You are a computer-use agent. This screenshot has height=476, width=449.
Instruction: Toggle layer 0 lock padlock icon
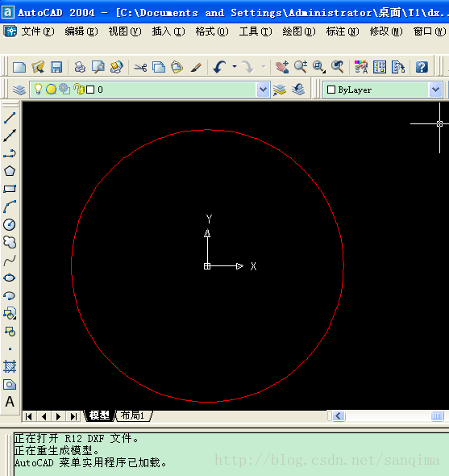click(79, 90)
